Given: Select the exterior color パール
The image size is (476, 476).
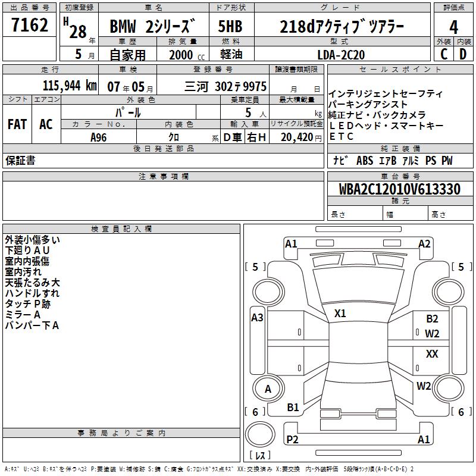Looking at the screenshot, I should pos(128,112).
